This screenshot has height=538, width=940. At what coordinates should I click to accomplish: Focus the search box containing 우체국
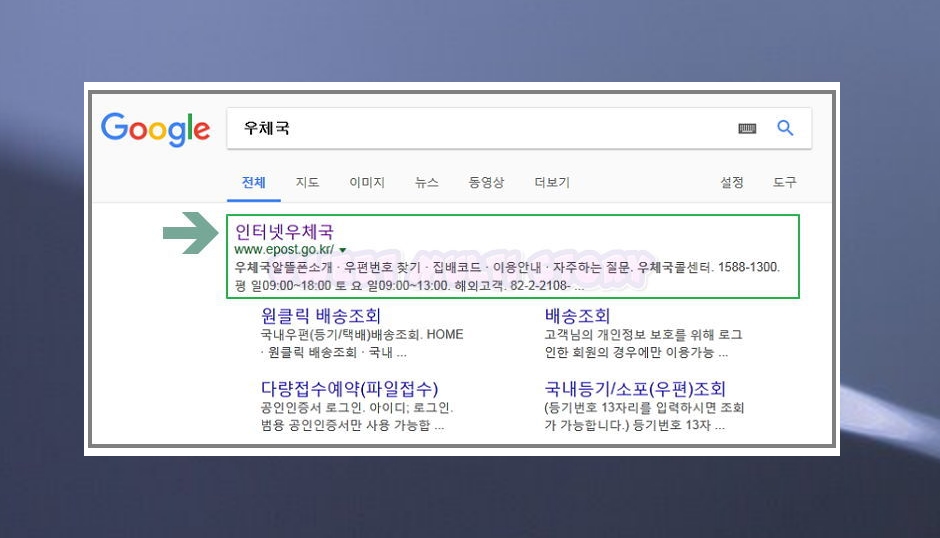point(519,128)
